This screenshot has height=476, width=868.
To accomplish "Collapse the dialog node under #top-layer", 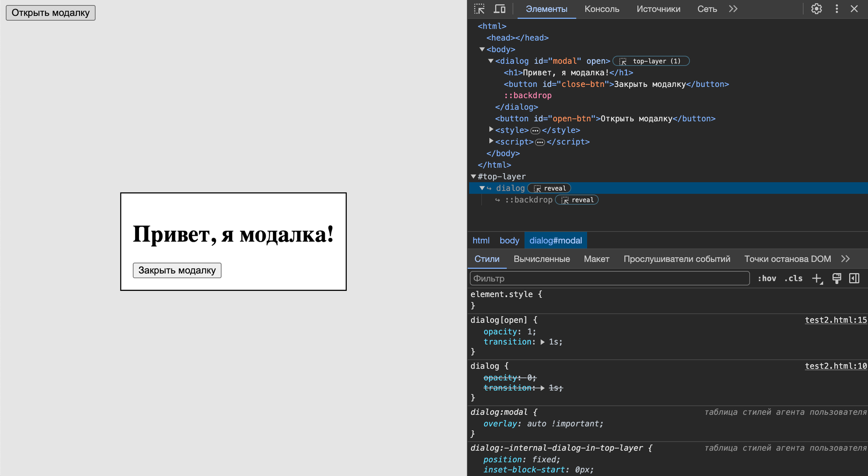I will [482, 188].
